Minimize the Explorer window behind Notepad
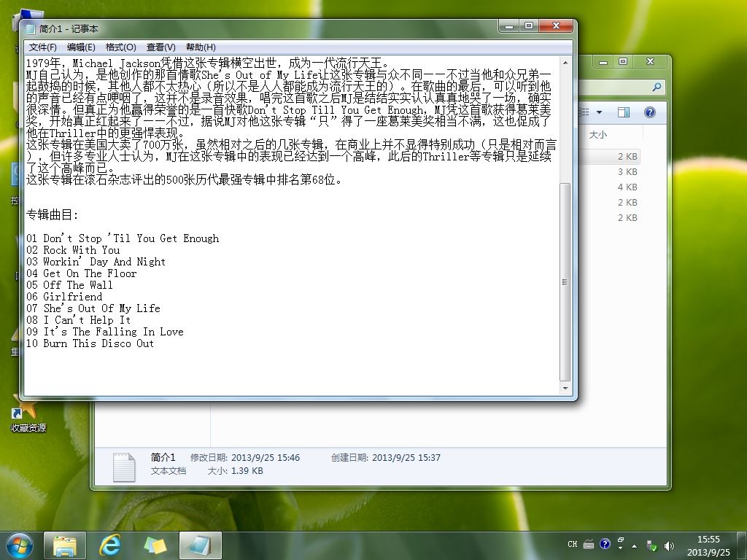The image size is (747, 560). tap(603, 61)
